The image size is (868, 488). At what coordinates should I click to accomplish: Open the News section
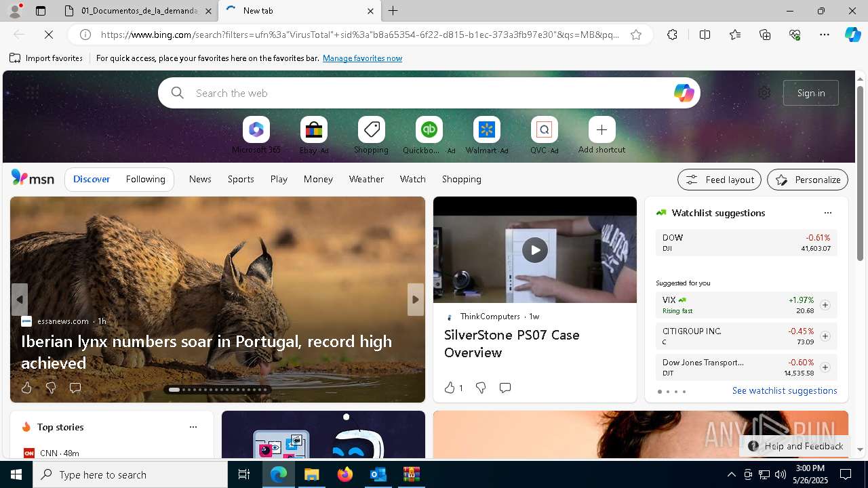200,179
